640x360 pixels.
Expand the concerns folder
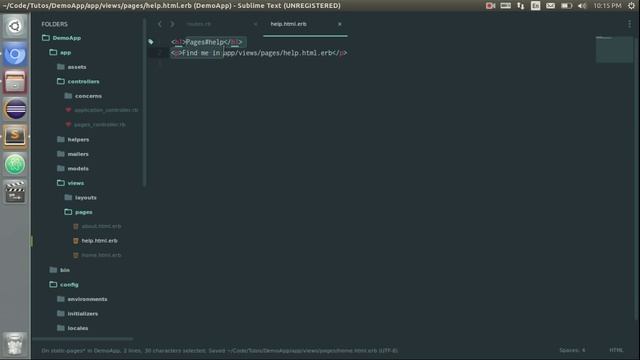(x=83, y=96)
